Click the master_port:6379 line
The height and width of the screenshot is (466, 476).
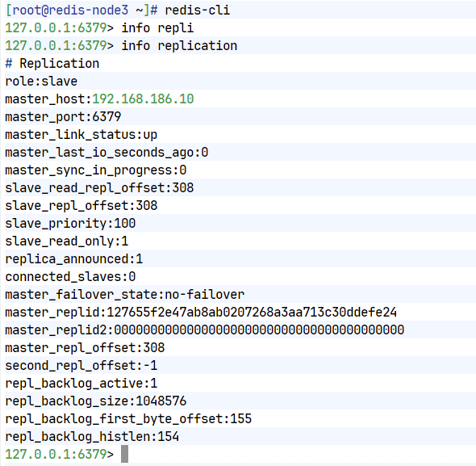click(63, 117)
